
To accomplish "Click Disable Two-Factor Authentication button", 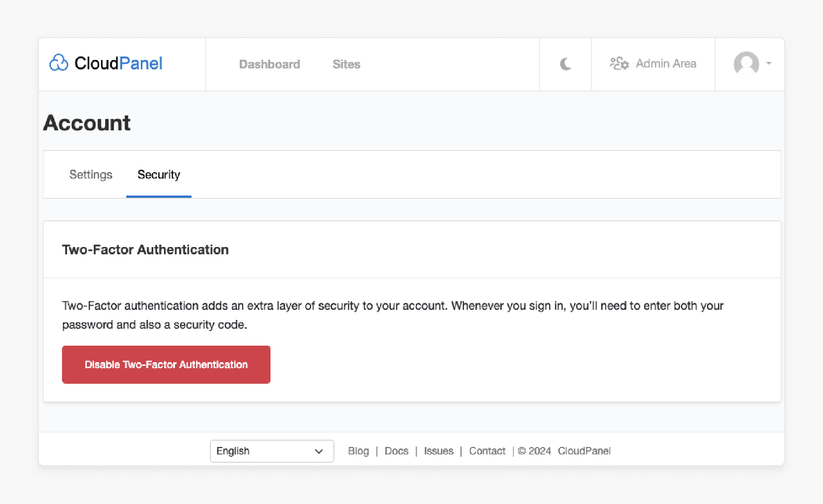I will pos(166,364).
